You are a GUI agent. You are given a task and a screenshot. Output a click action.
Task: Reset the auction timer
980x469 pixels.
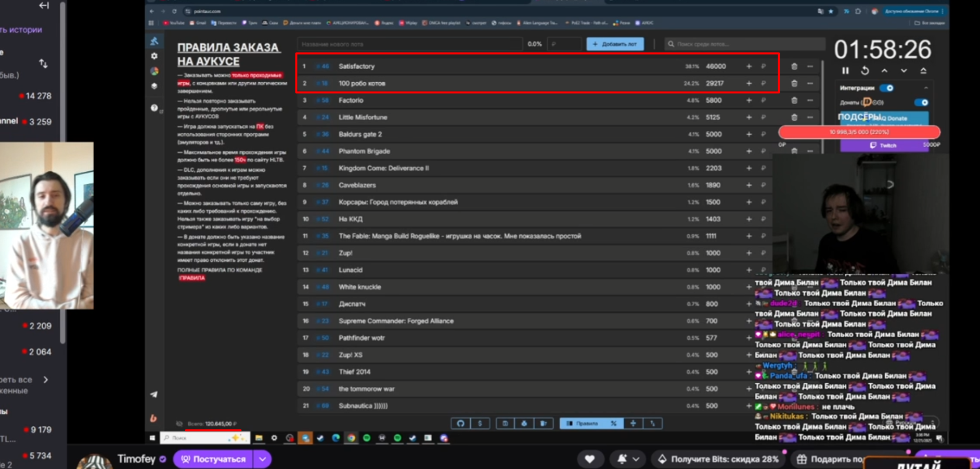pyautogui.click(x=865, y=71)
